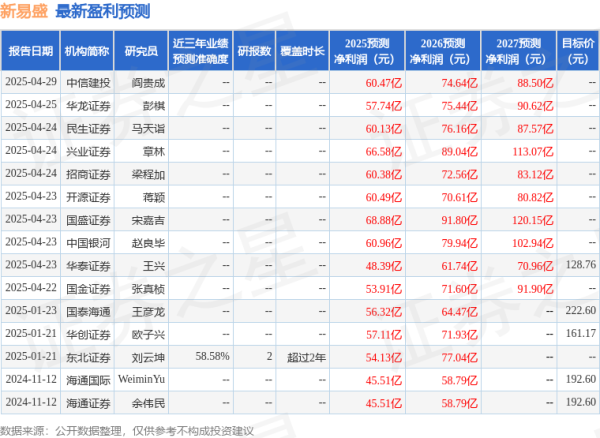Click researcher name 章林
Screen dimensions: 600x438
[x=154, y=151]
